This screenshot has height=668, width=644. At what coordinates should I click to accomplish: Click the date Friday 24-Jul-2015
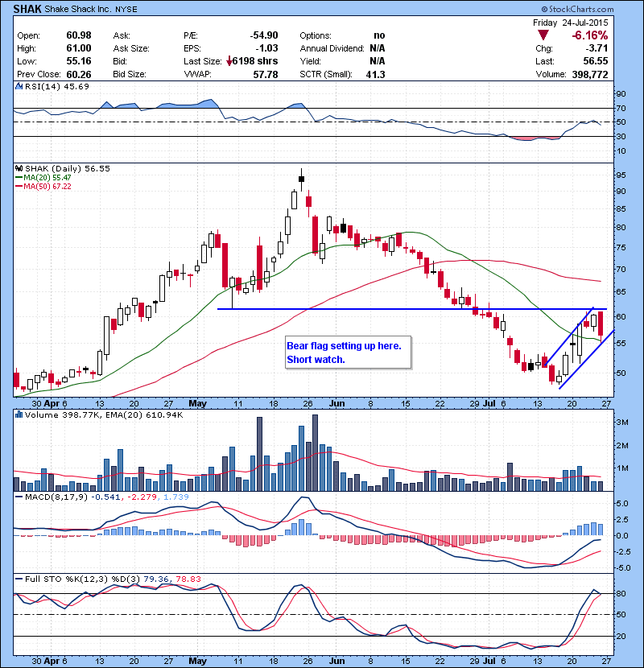tap(570, 23)
